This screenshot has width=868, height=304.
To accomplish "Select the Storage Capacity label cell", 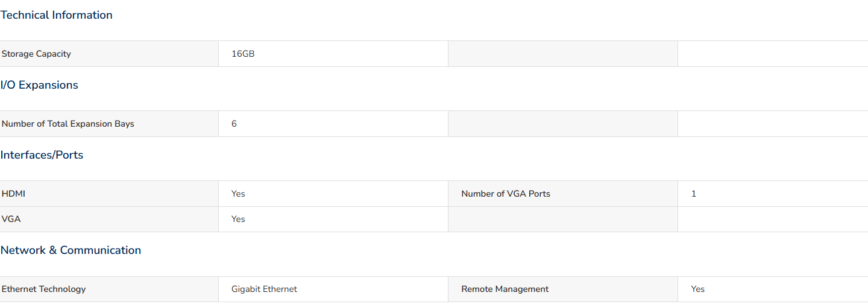I will [109, 54].
